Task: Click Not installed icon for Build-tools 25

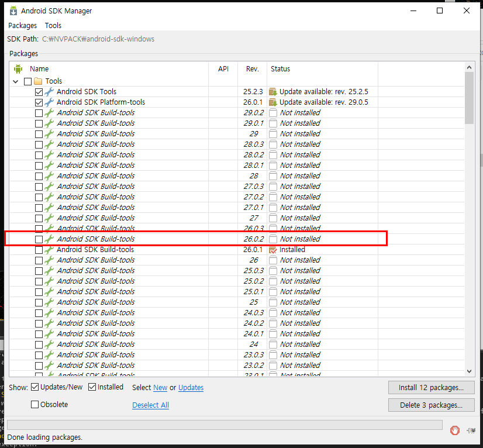Action: point(273,302)
